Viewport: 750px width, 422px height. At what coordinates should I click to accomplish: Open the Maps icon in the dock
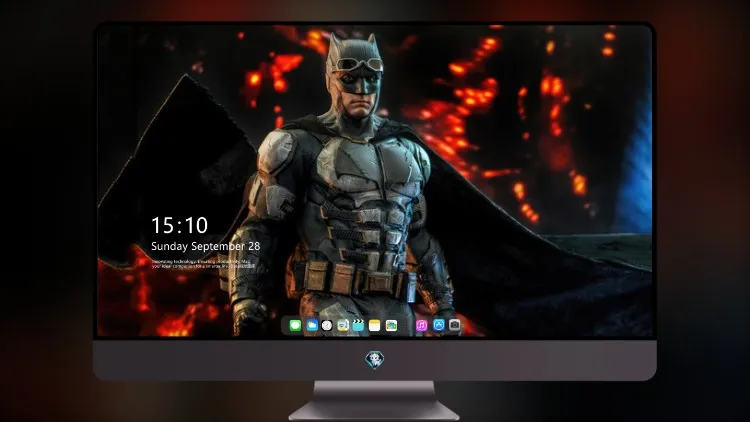pyautogui.click(x=343, y=325)
